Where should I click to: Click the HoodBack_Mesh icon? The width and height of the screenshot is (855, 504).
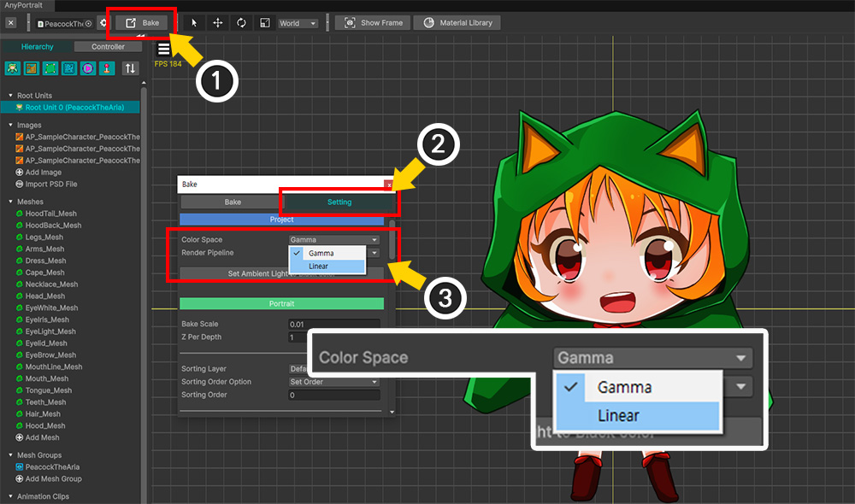(20, 226)
